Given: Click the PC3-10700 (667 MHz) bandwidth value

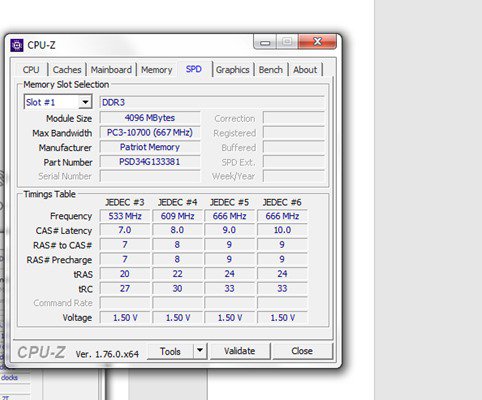Looking at the screenshot, I should tap(150, 132).
